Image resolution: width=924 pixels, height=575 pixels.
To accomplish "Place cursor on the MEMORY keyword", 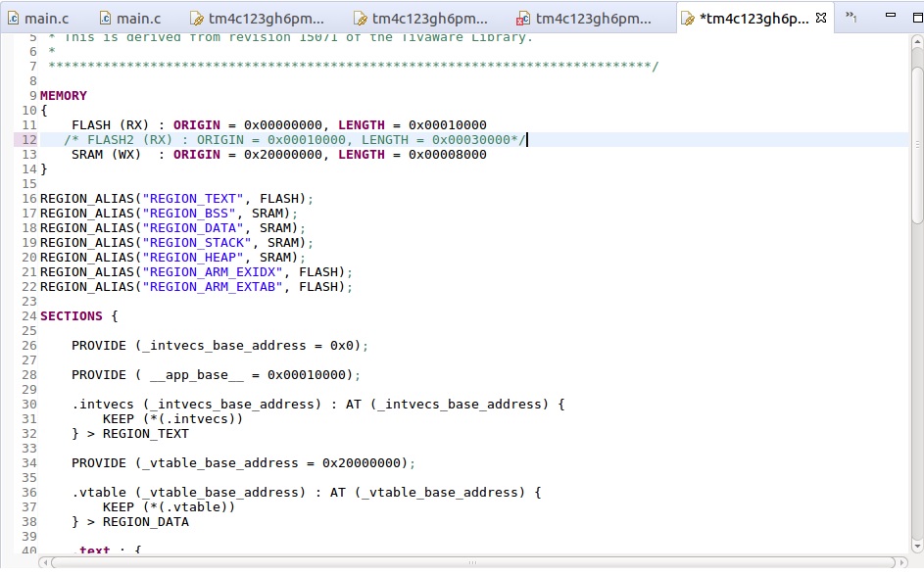I will pos(63,96).
